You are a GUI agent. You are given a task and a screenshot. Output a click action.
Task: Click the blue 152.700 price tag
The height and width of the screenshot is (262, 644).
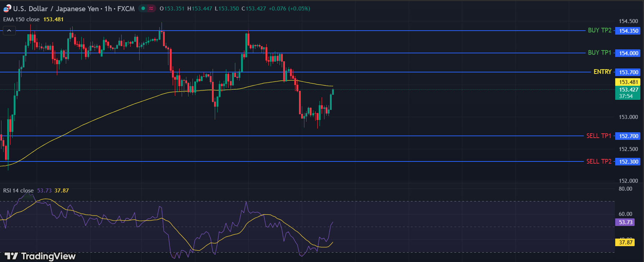click(628, 136)
